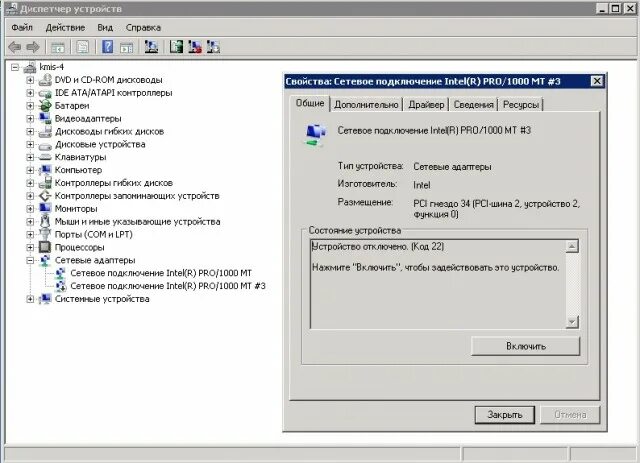Screen dimensions: 640x463
Task: Expand Дисководы гибких дисков node
Action: (30, 131)
